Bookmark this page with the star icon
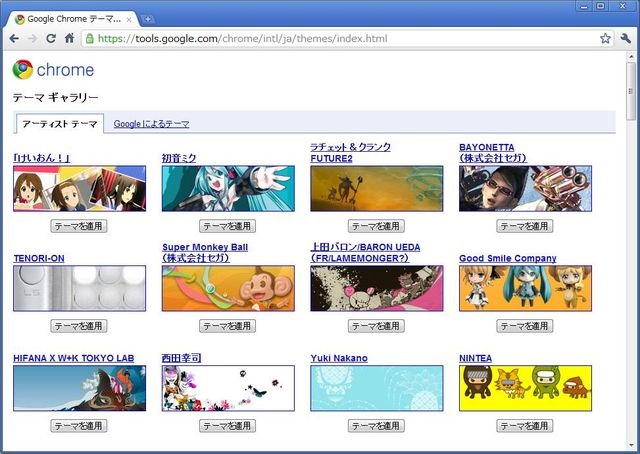Screen dimensions: 640x454 coord(605,39)
